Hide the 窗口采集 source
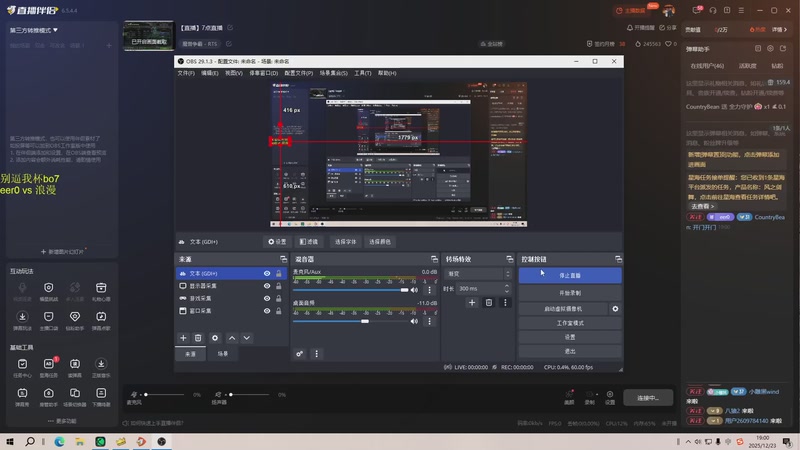 coord(267,311)
